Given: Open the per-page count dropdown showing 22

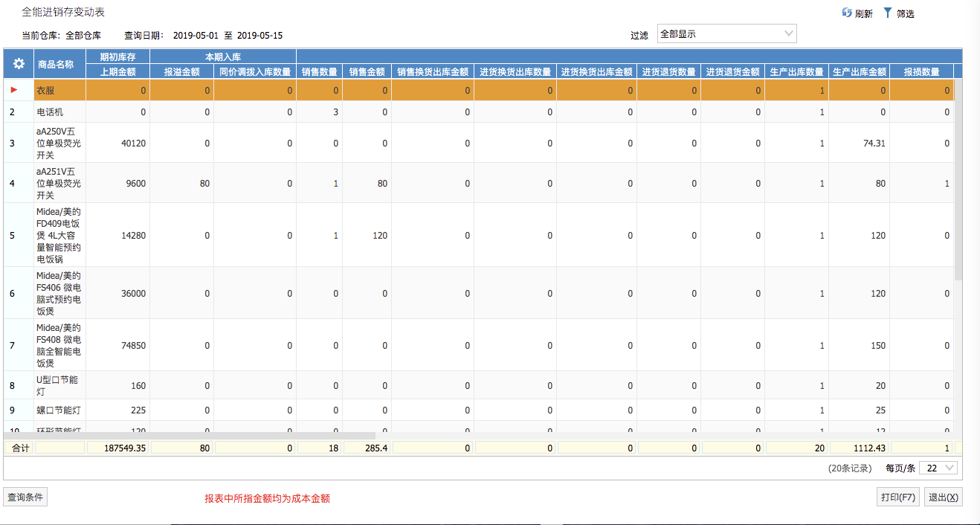Looking at the screenshot, I should 938,468.
